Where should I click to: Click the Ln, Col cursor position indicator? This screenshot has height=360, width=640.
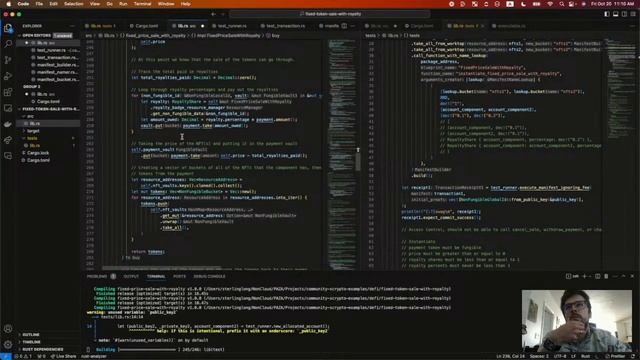click(x=510, y=356)
